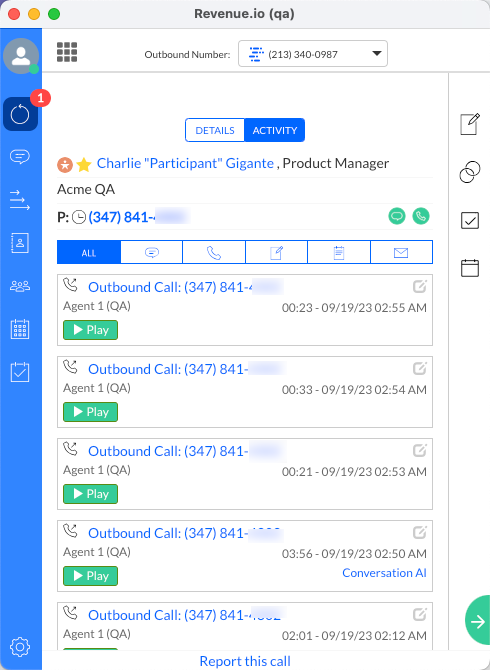Screen dimensions: 490x670
Task: Filter activity by email envelope tab
Action: point(401,253)
